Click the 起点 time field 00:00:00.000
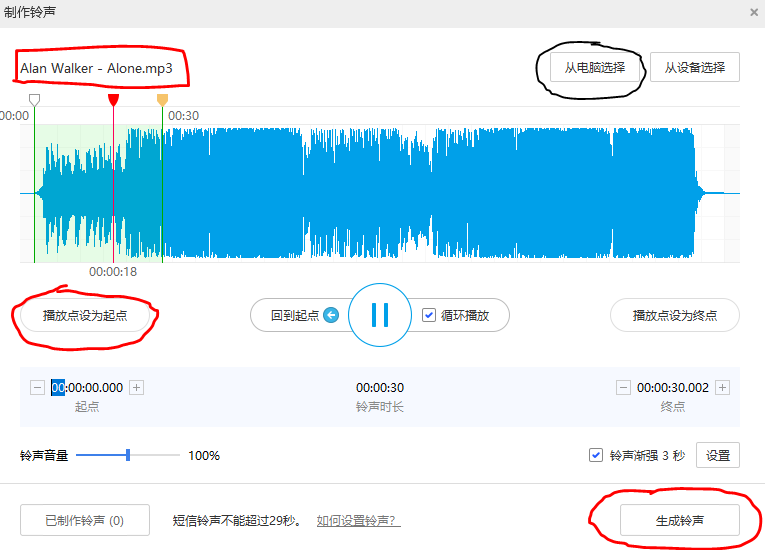The height and width of the screenshot is (550, 765). click(x=87, y=387)
